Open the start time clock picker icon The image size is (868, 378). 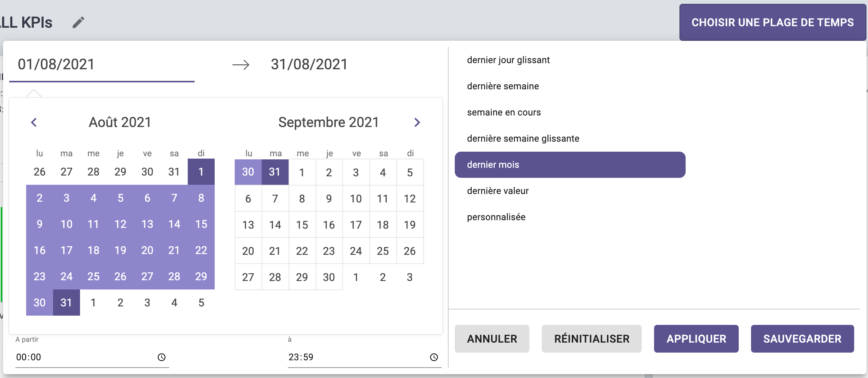click(162, 357)
